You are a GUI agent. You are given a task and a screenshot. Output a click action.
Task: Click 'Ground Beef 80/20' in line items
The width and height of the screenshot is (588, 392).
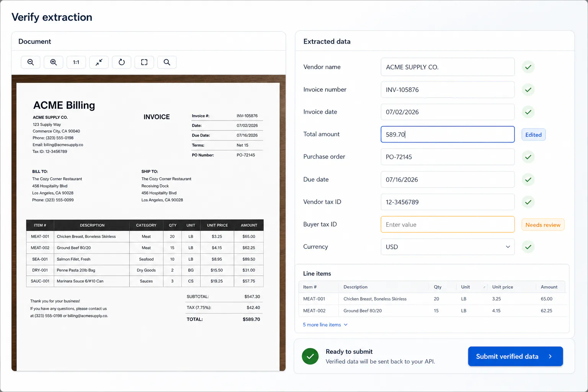(363, 311)
